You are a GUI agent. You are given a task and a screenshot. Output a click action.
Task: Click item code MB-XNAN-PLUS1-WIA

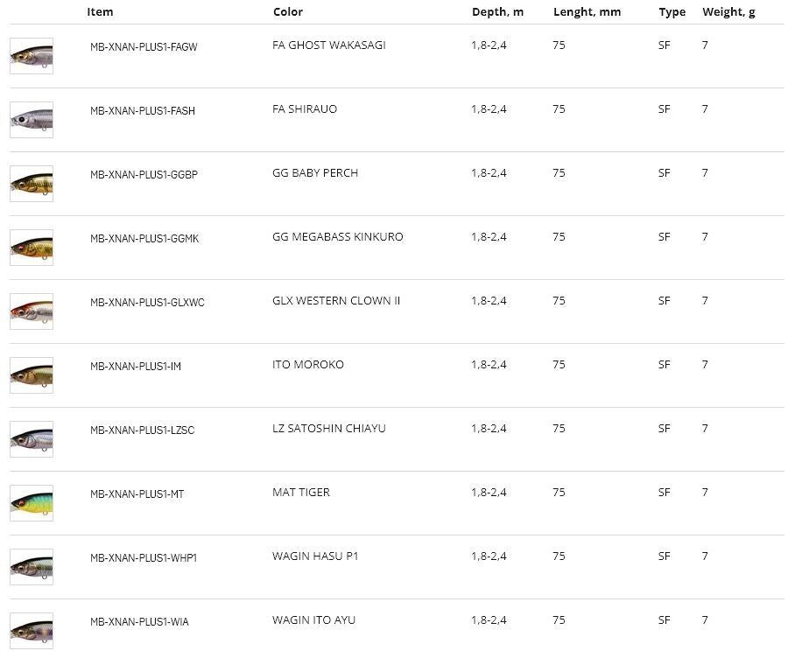pyautogui.click(x=139, y=622)
